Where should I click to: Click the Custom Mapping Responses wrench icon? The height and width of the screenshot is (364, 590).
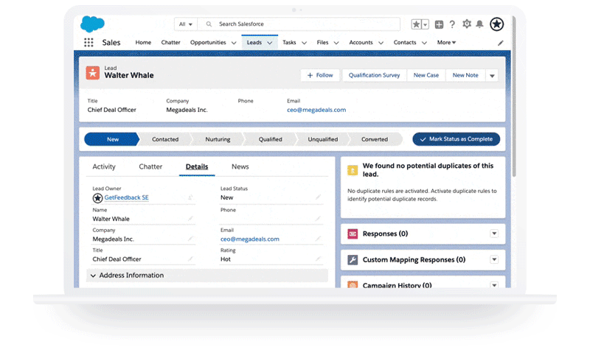pyautogui.click(x=353, y=260)
